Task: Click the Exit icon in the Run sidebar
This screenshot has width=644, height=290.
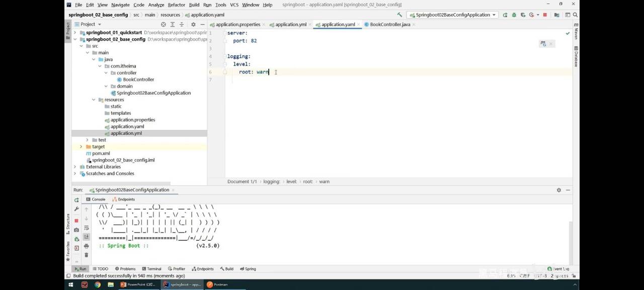Action: (x=76, y=248)
